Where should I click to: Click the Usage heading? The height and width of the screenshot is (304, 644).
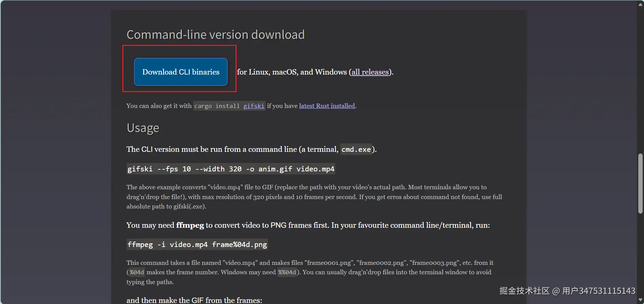pos(143,128)
